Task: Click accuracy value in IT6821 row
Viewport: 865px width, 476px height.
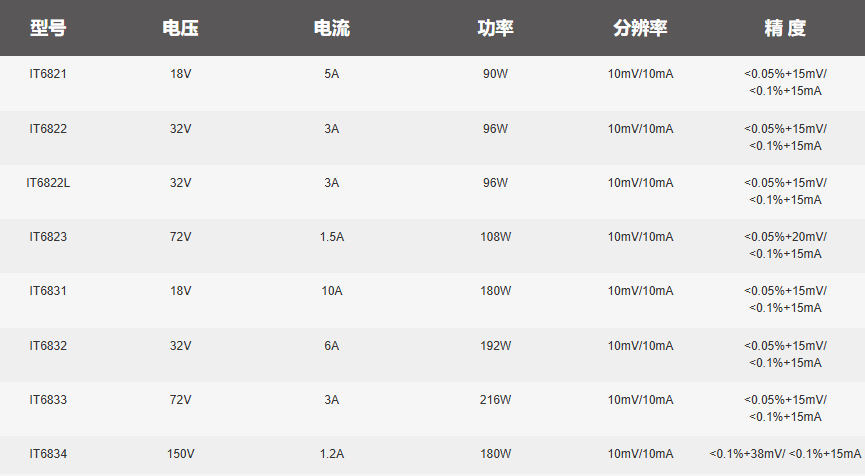Action: click(x=785, y=82)
